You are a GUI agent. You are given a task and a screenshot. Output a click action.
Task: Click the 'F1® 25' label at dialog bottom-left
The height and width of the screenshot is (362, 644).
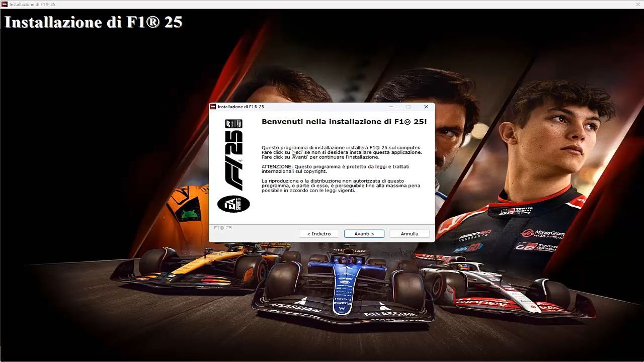tap(223, 228)
